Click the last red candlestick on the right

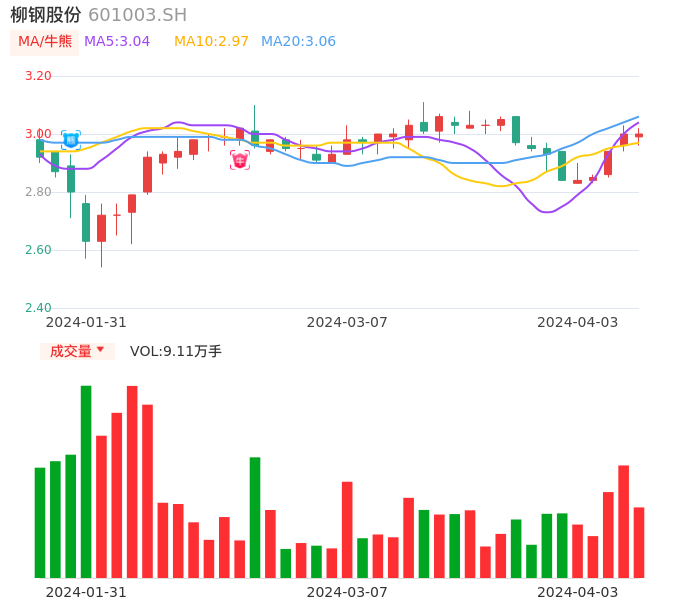point(639,135)
